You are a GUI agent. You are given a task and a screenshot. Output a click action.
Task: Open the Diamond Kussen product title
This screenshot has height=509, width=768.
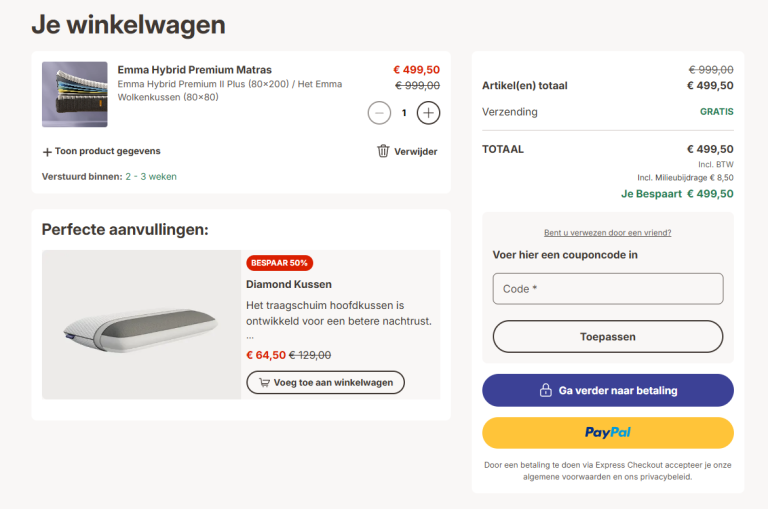pyautogui.click(x=289, y=284)
